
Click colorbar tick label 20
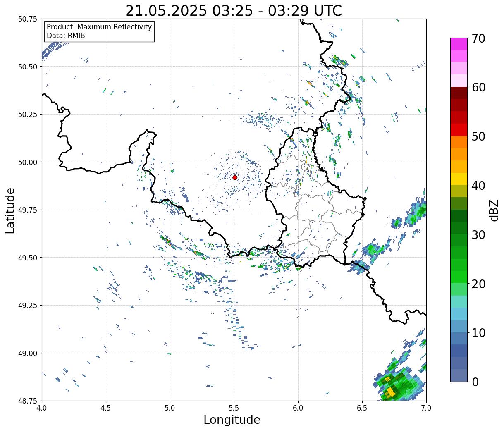click(x=478, y=284)
